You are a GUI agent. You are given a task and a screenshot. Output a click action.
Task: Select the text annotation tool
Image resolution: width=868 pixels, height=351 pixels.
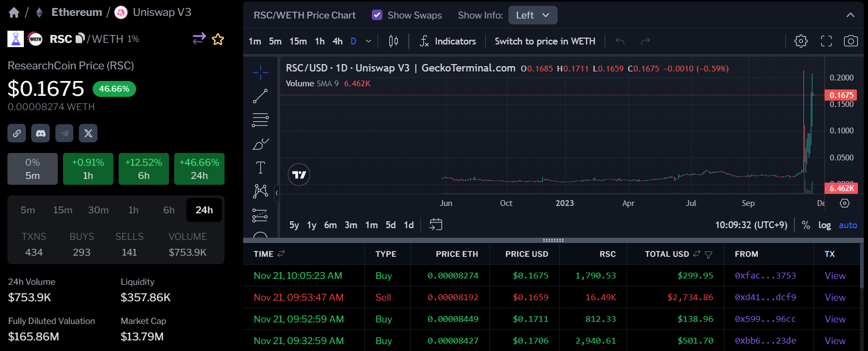coord(260,168)
